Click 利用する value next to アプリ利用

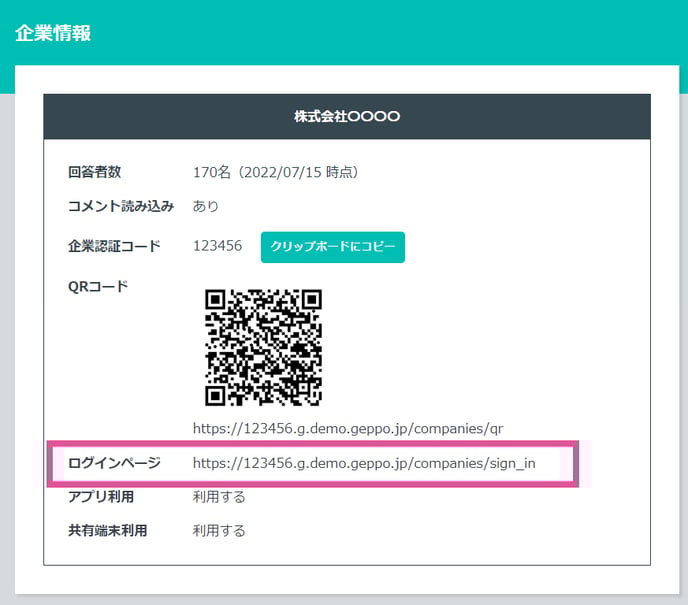pos(219,497)
